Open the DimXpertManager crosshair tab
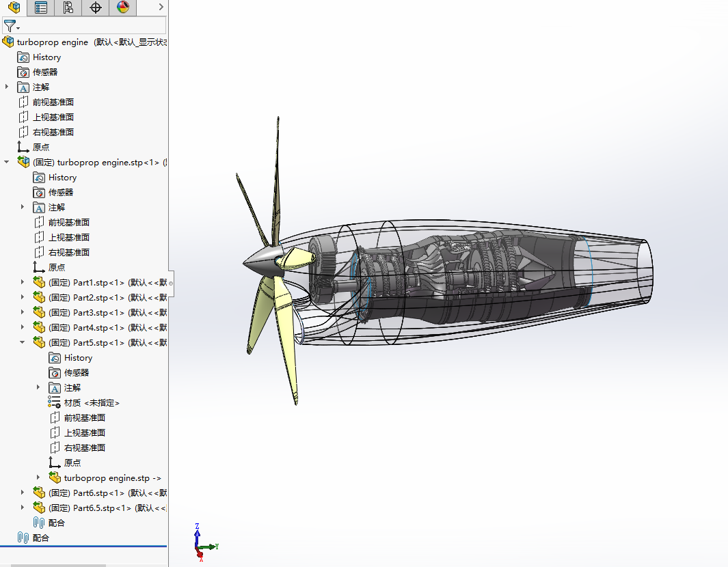The image size is (728, 567). (x=96, y=8)
